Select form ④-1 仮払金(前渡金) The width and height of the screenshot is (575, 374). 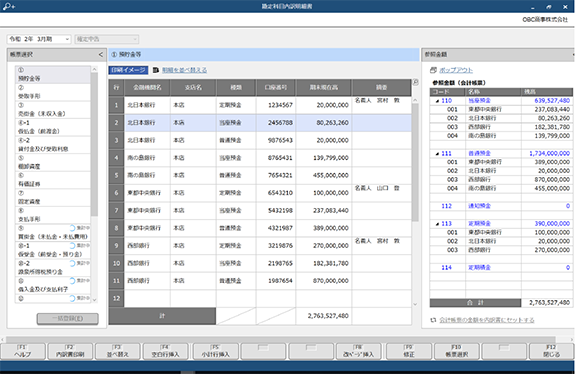(x=53, y=127)
